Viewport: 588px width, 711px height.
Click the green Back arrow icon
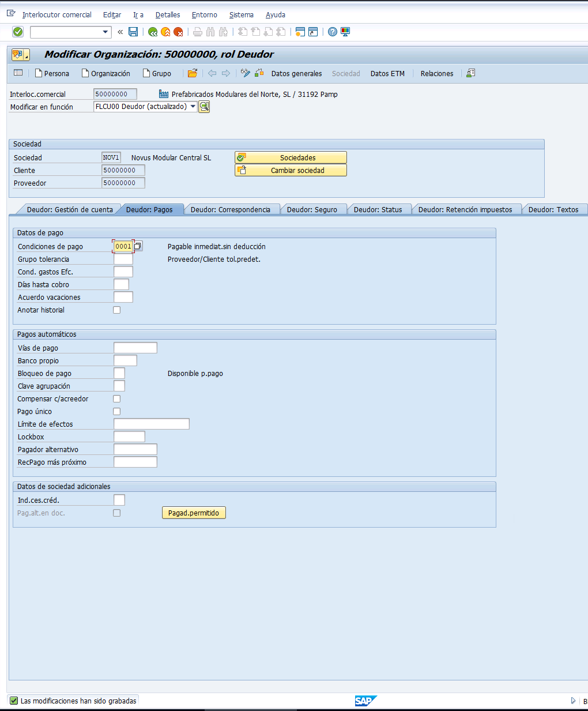(x=153, y=32)
